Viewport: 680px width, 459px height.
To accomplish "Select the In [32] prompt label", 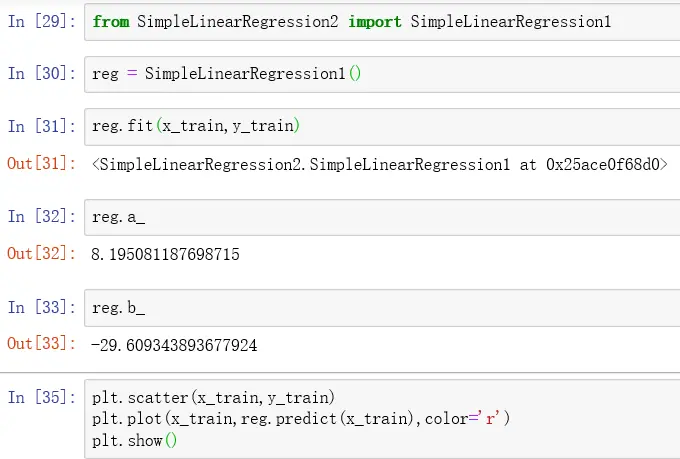I will click(x=41, y=217).
